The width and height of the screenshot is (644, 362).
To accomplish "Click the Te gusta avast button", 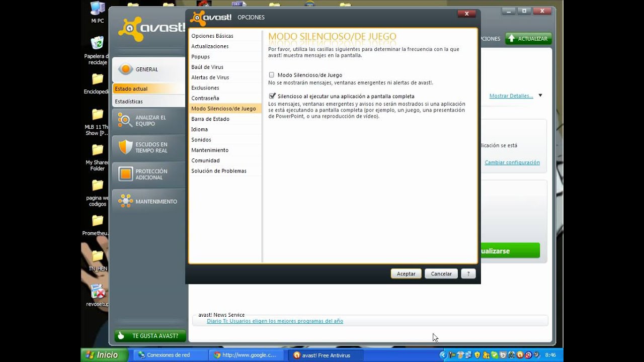I will (150, 336).
